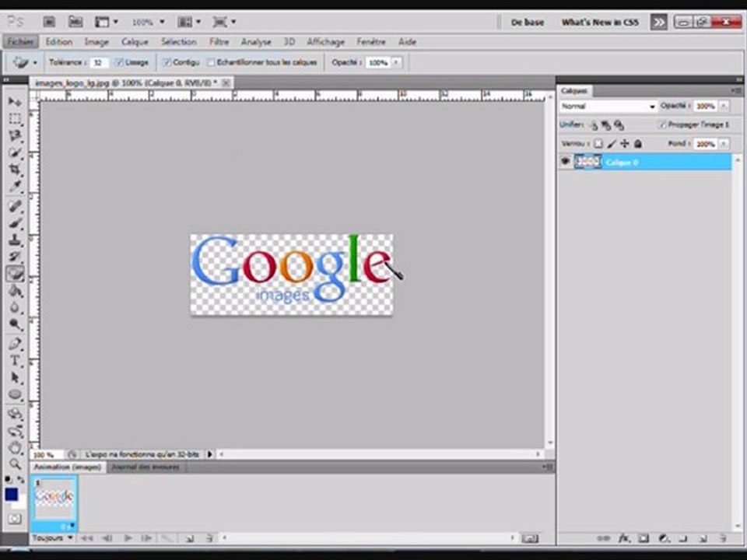Show more workspaces double-arrow button
The image size is (747, 560).
[659, 22]
